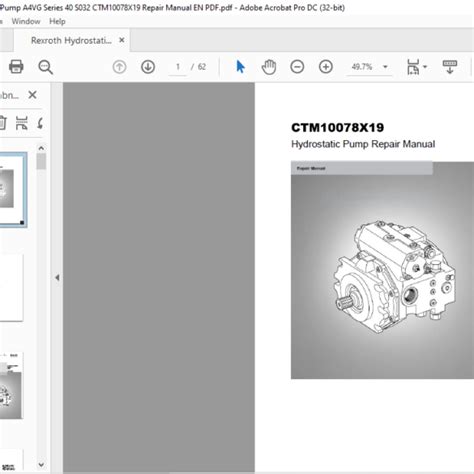Click the Read mode download-style toolbar icon
474x474 pixels.
pyautogui.click(x=450, y=67)
